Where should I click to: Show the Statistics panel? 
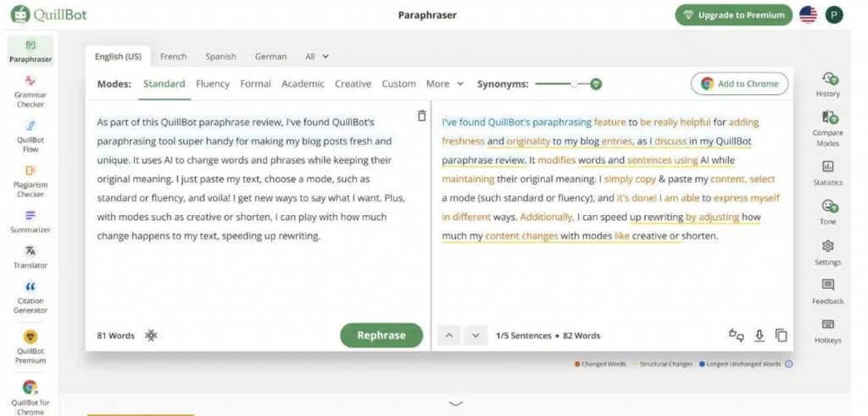[827, 173]
